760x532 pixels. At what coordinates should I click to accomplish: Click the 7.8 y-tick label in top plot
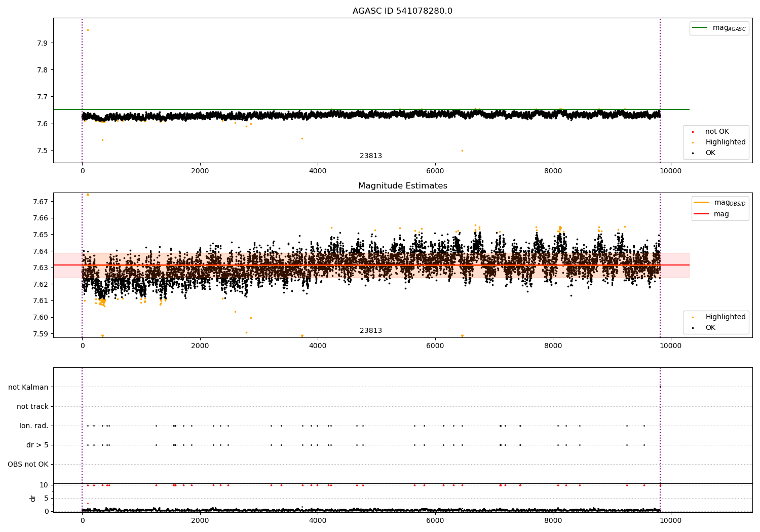43,70
